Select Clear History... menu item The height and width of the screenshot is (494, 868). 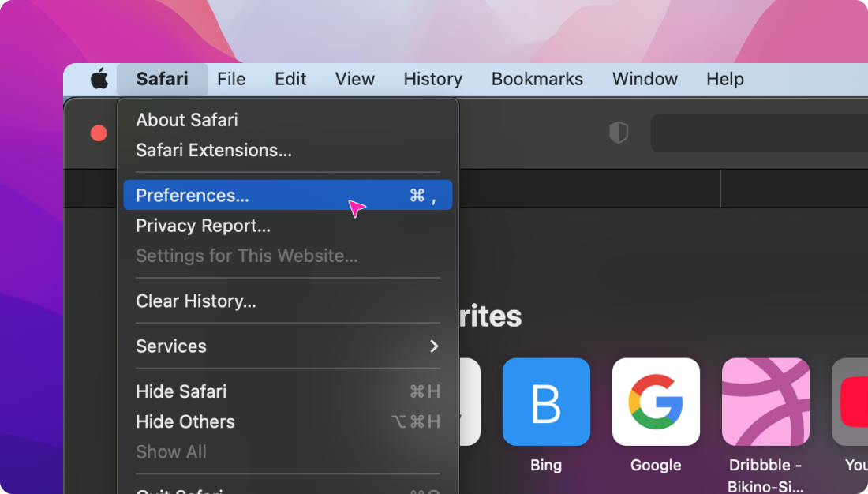pos(196,301)
